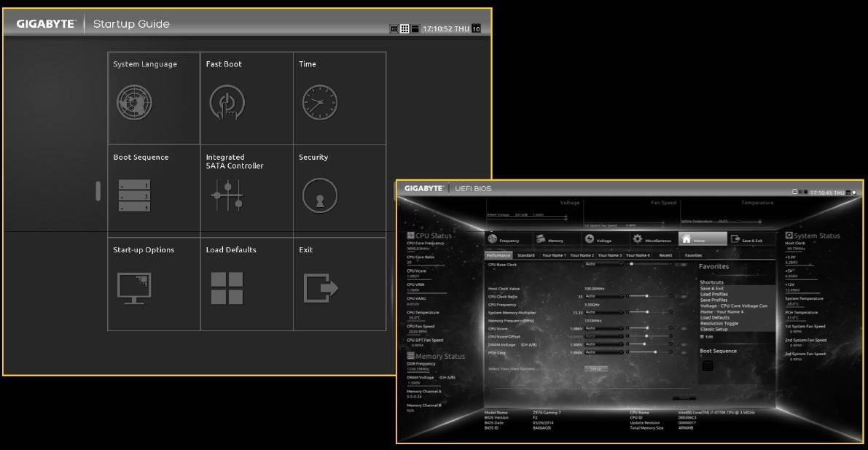Viewport: 868px width, 450px height.
Task: Open the Time clock tile
Action: [x=319, y=103]
